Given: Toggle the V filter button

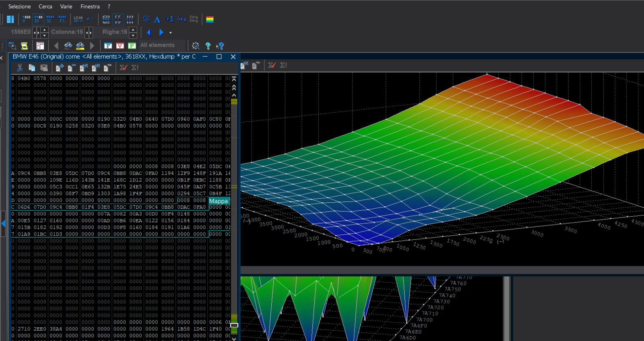Looking at the screenshot, I should [x=120, y=45].
